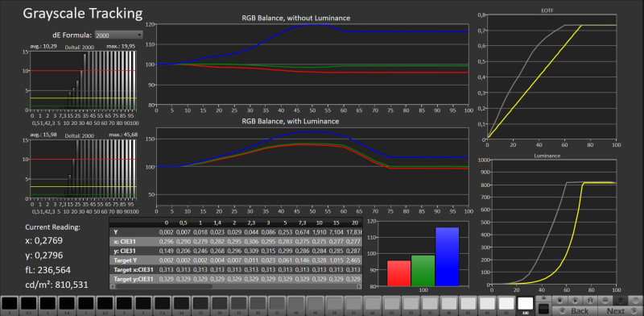Select the 80 percent grayscale patch
The width and height of the screenshot is (644, 316).
point(449,306)
